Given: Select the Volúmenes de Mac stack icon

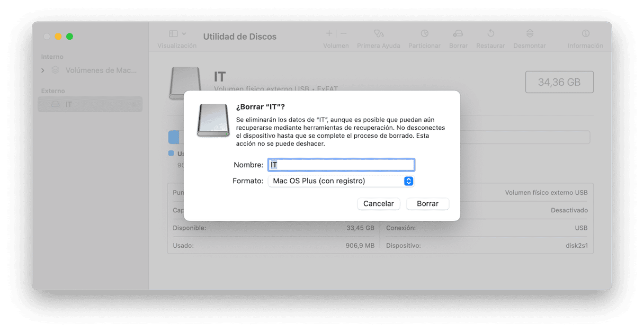Looking at the screenshot, I should click(x=55, y=70).
